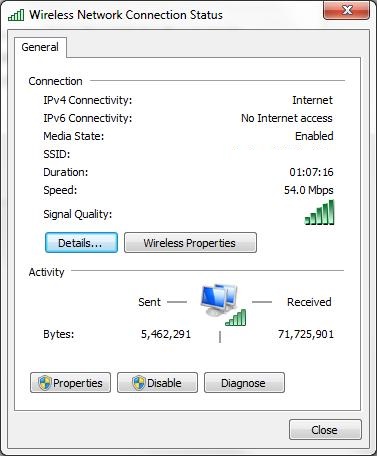Click the shield icon on Disable button

point(138,383)
